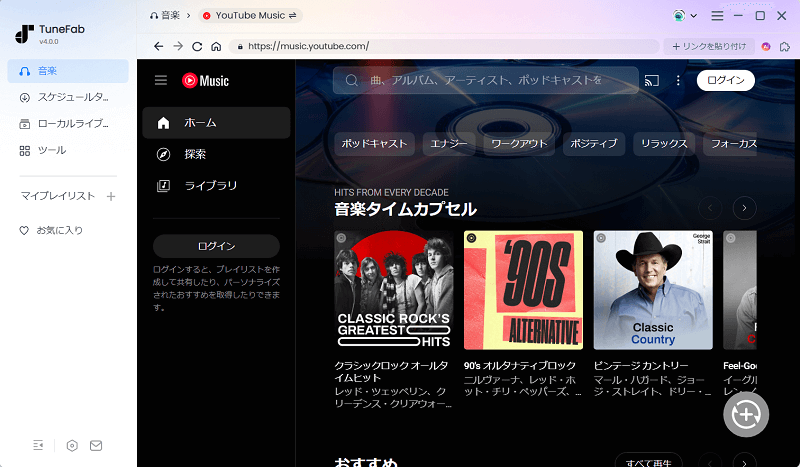Open the ツール tools item
This screenshot has height=467, width=800.
[x=68, y=151]
